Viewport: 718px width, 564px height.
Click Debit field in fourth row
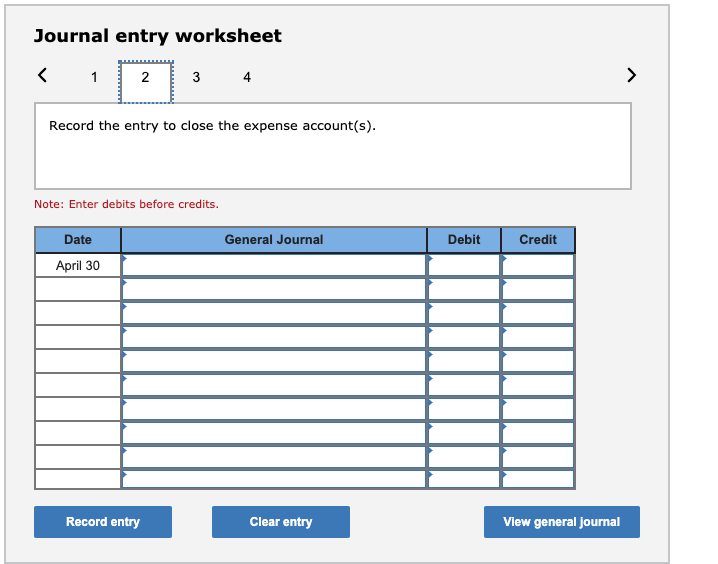(x=464, y=337)
